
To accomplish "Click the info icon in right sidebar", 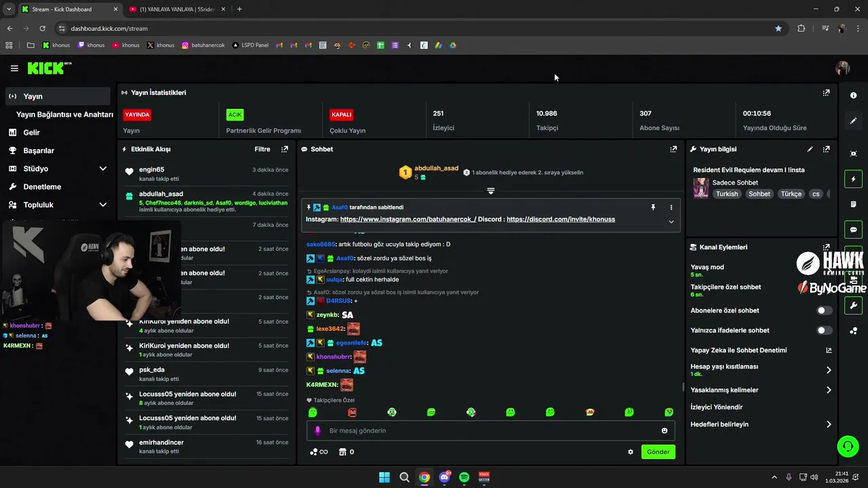I will [x=853, y=96].
